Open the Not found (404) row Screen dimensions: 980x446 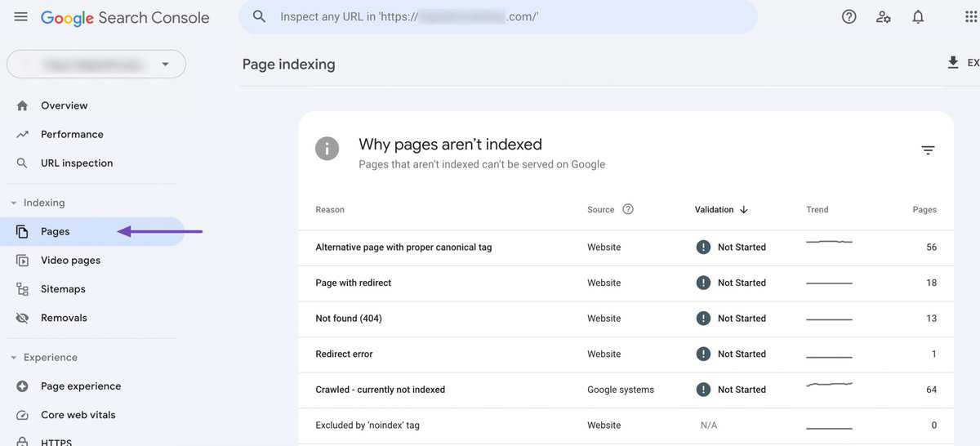pyautogui.click(x=626, y=319)
